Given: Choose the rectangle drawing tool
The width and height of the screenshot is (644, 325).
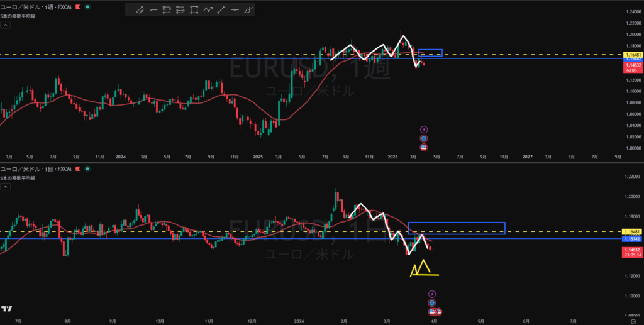Looking at the screenshot, I should (194, 9).
